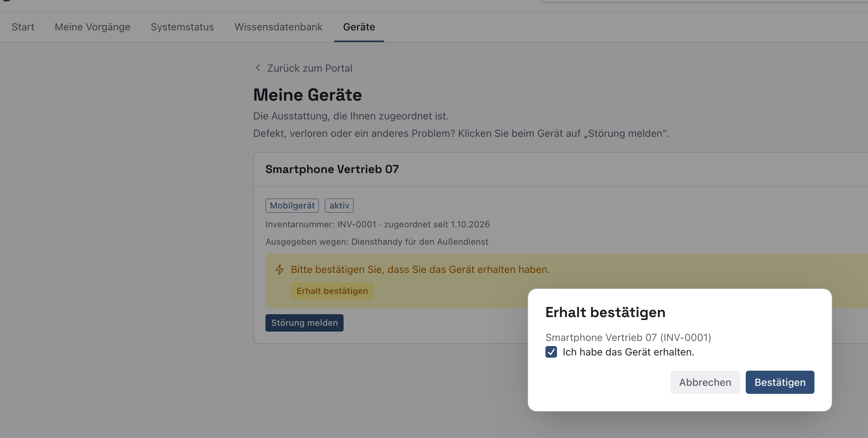Click the dialog title Erhalt bestätigen
868x438 pixels.
(x=605, y=312)
